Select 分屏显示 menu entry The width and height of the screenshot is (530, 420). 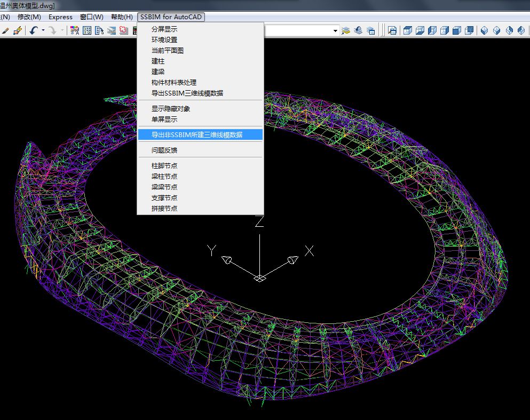click(x=201, y=29)
